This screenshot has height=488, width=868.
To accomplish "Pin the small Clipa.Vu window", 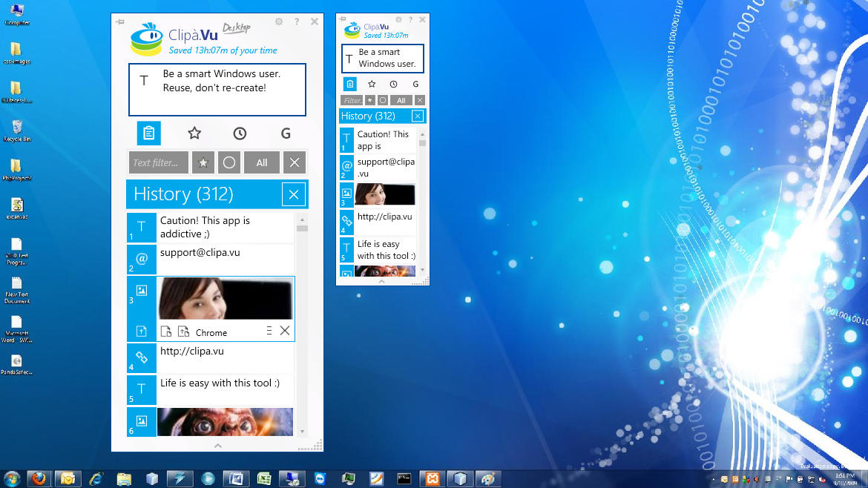I will tap(343, 19).
